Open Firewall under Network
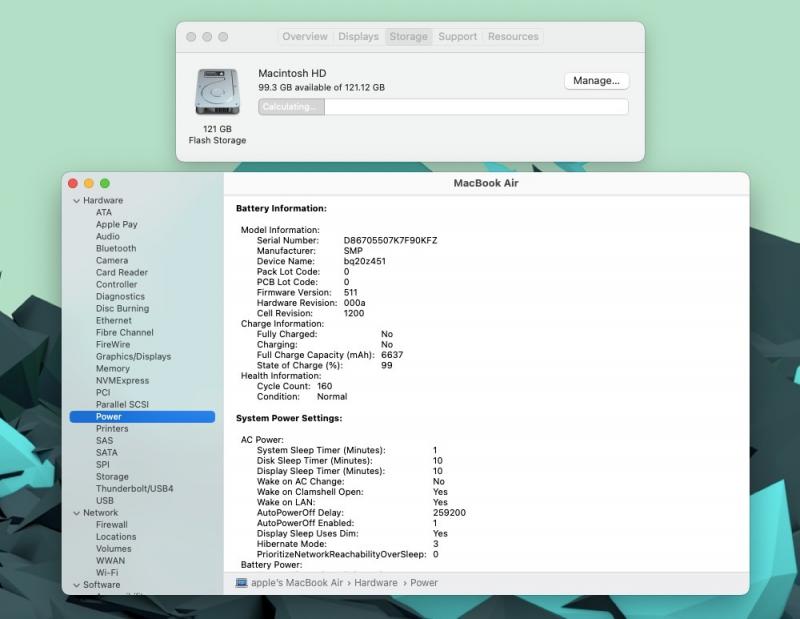 (x=111, y=525)
